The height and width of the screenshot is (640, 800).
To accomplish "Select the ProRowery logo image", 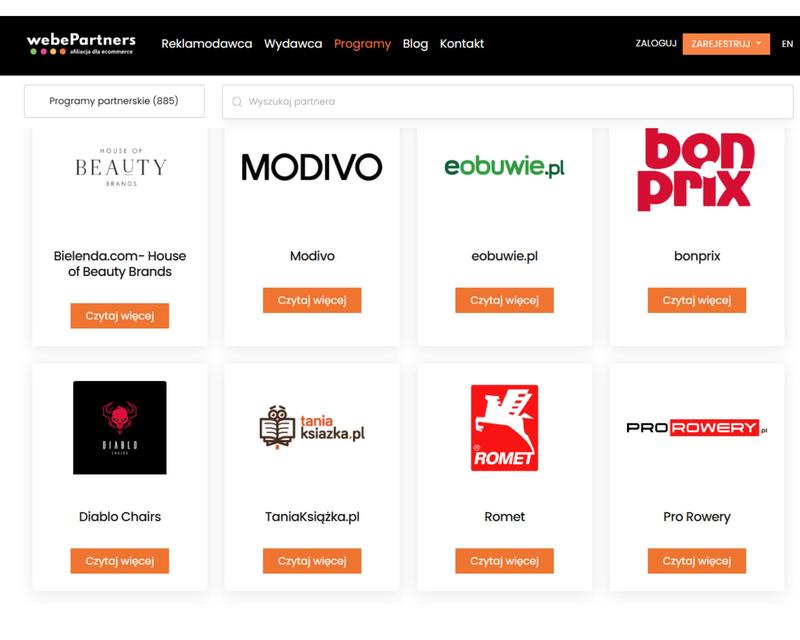I will [696, 427].
